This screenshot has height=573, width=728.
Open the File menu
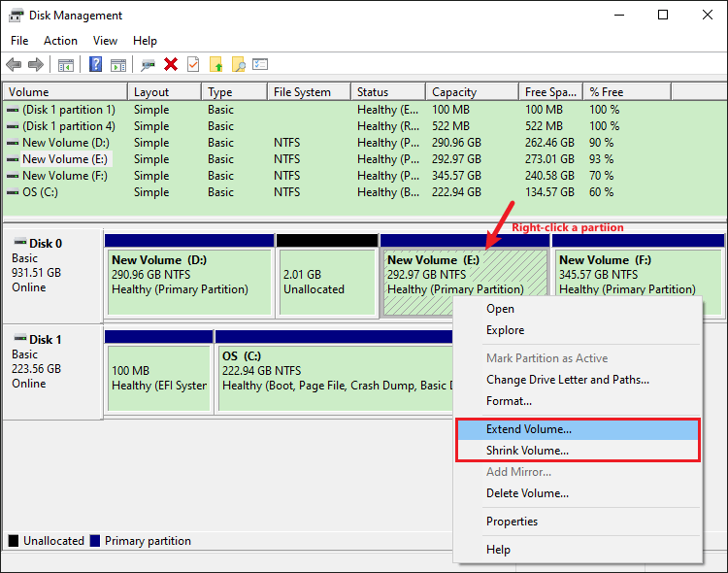pyautogui.click(x=19, y=41)
